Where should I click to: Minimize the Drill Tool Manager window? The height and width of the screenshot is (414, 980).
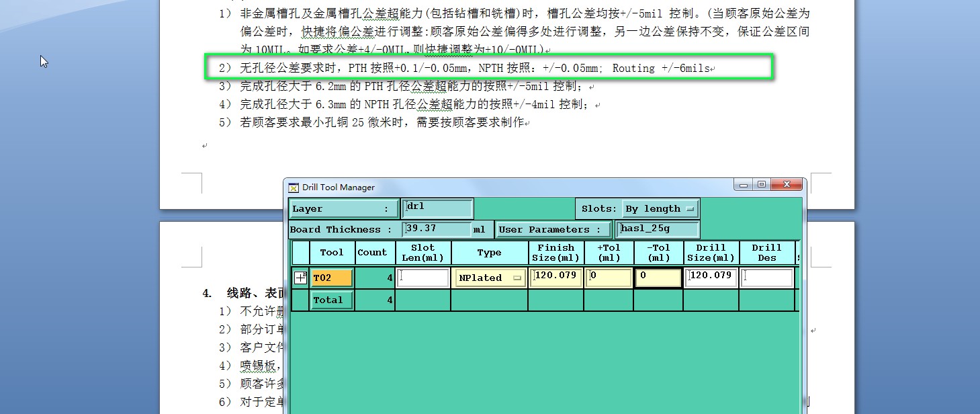(742, 184)
